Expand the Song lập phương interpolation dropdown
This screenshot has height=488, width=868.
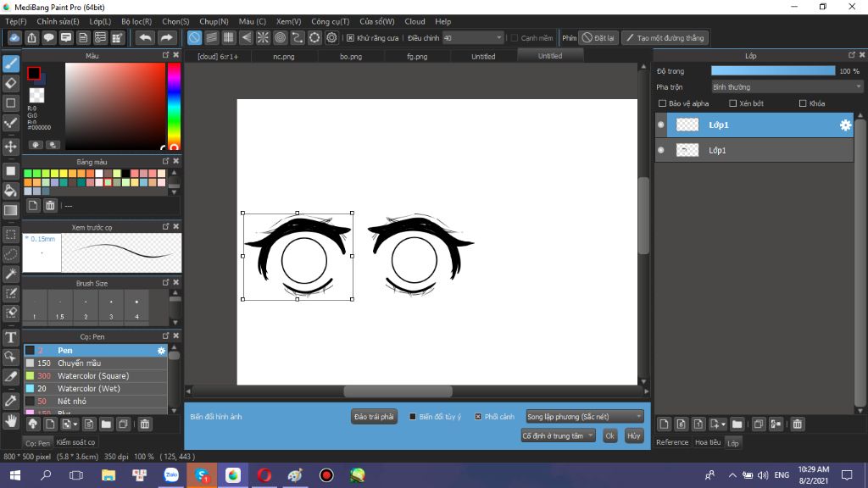click(584, 417)
